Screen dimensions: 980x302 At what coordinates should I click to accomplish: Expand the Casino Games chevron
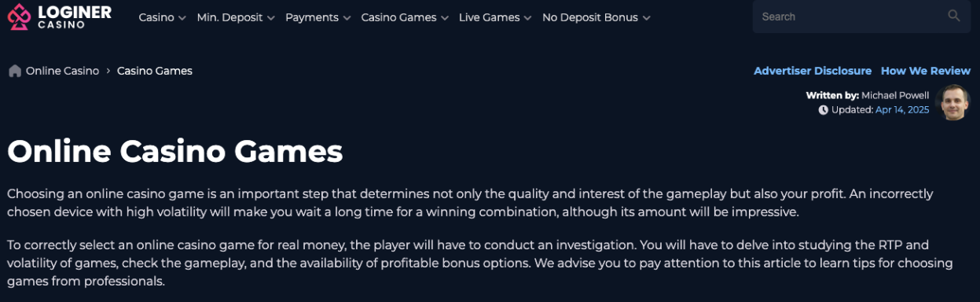click(445, 18)
